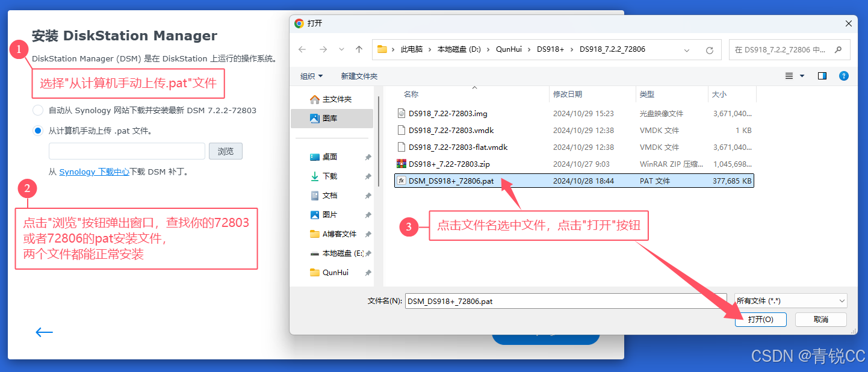The height and width of the screenshot is (372, 868).
Task: Click 此电脑 in address bar
Action: (x=412, y=49)
